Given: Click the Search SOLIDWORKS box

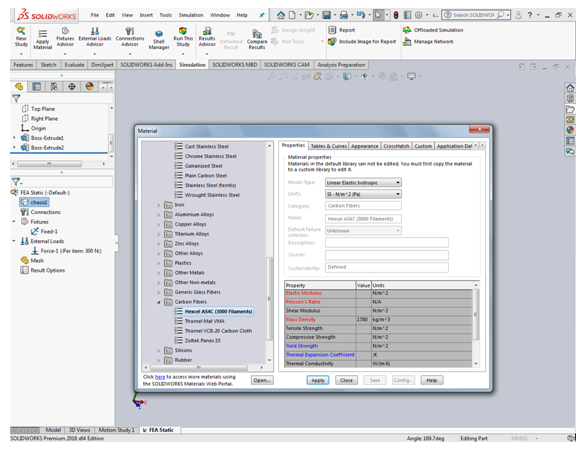Looking at the screenshot, I should click(x=475, y=15).
